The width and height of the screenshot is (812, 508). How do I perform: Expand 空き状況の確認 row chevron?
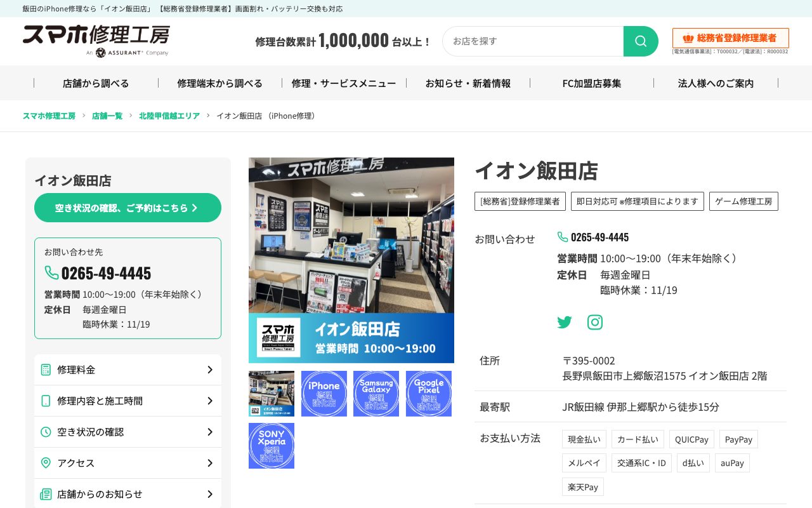[210, 432]
